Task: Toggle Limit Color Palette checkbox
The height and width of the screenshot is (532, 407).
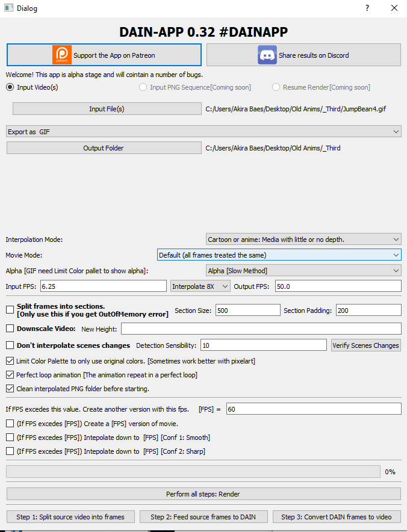Action: click(x=10, y=361)
